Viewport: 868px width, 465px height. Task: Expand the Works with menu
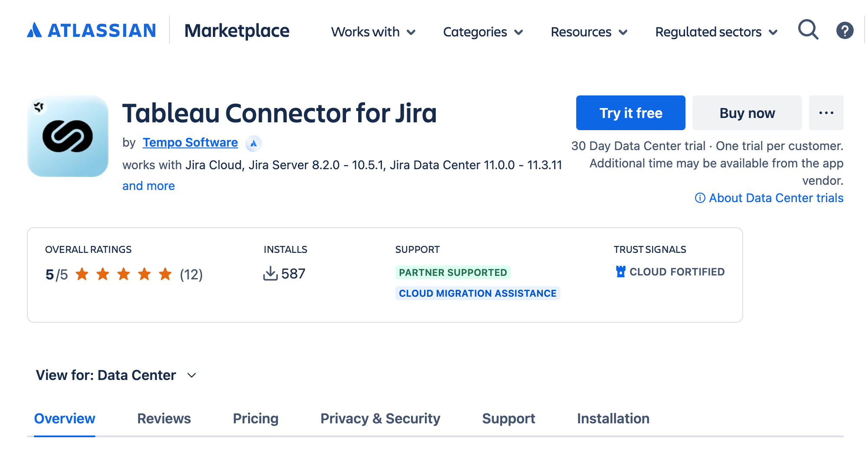(373, 32)
